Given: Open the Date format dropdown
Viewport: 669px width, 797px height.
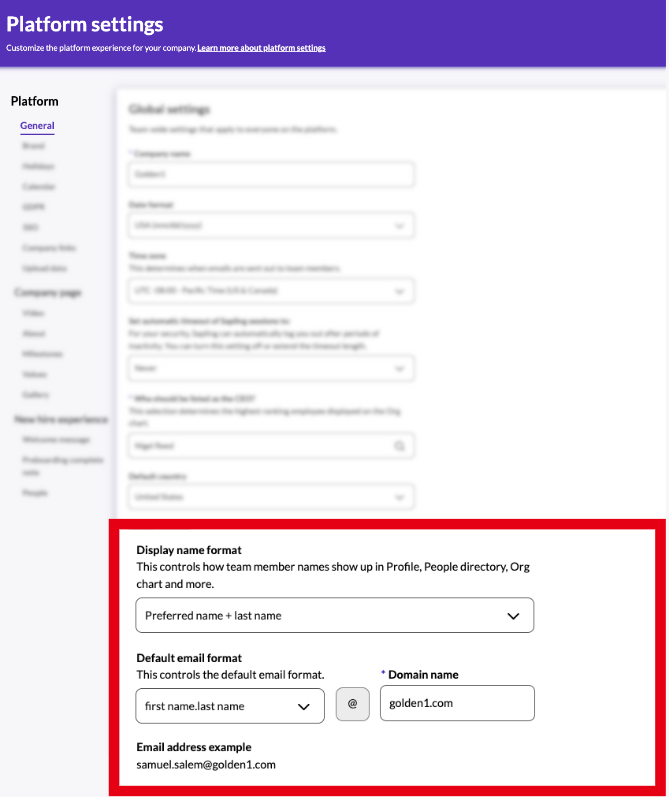Looking at the screenshot, I should [271, 226].
